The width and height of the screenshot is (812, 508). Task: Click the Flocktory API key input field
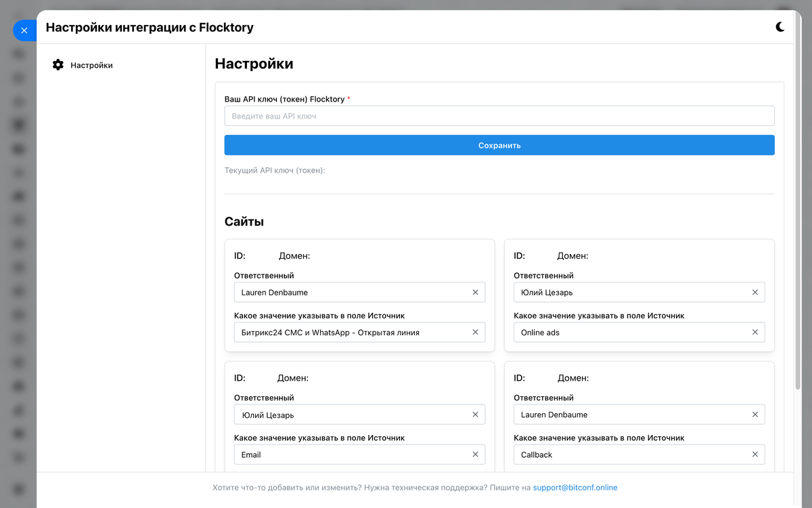[x=499, y=116]
